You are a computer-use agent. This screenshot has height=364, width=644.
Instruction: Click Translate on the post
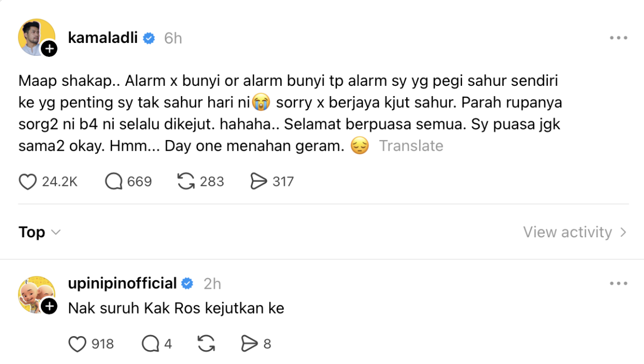click(x=411, y=146)
